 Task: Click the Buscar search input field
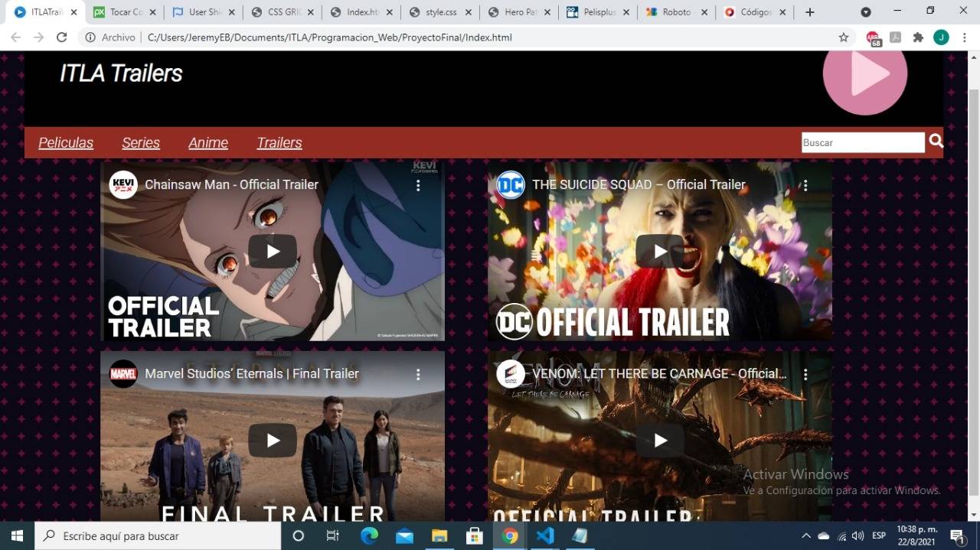pos(862,143)
